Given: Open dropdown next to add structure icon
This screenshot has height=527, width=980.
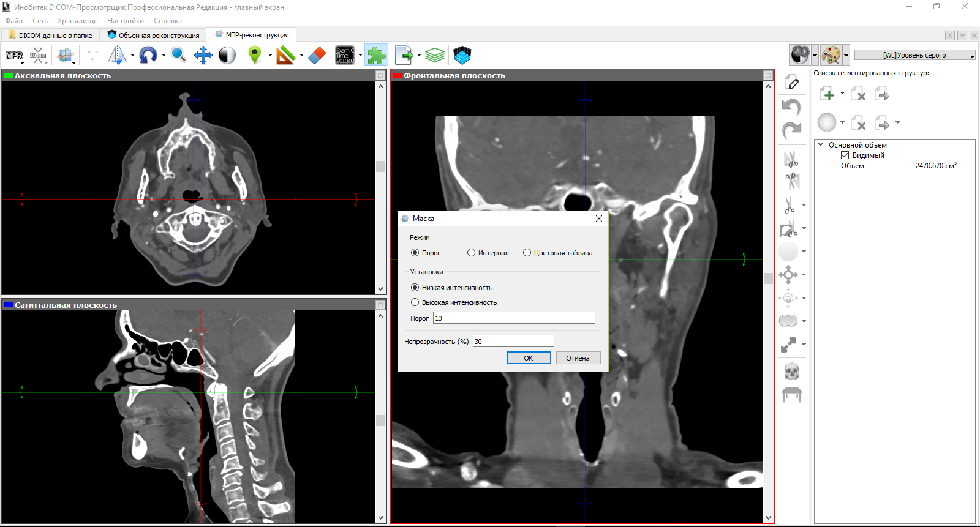Looking at the screenshot, I should click(x=842, y=94).
